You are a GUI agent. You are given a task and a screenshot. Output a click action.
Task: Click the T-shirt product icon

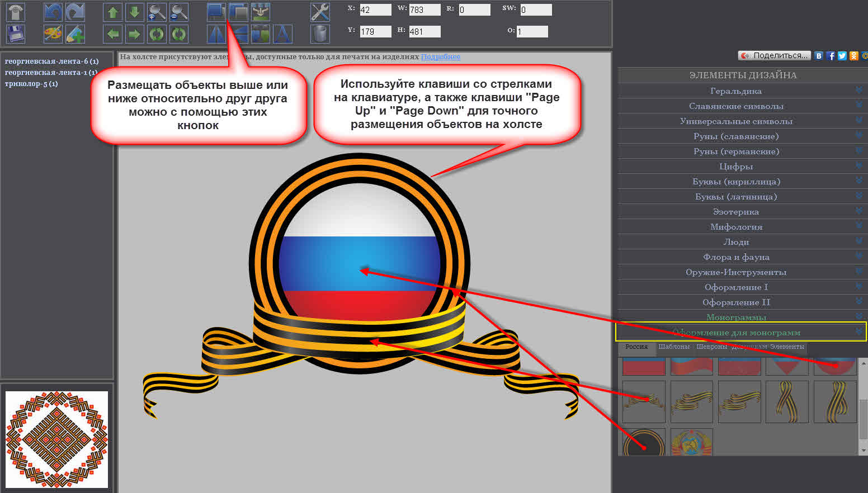pos(16,12)
